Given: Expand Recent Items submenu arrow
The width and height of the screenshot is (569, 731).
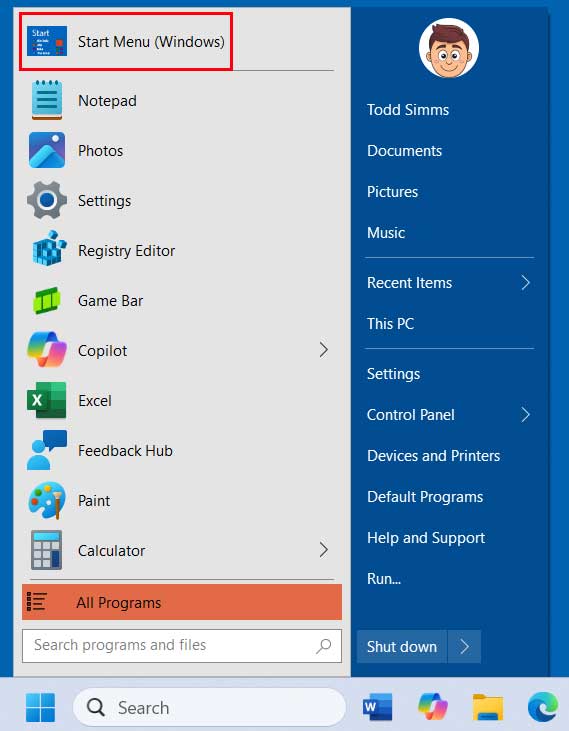Looking at the screenshot, I should click(x=526, y=283).
